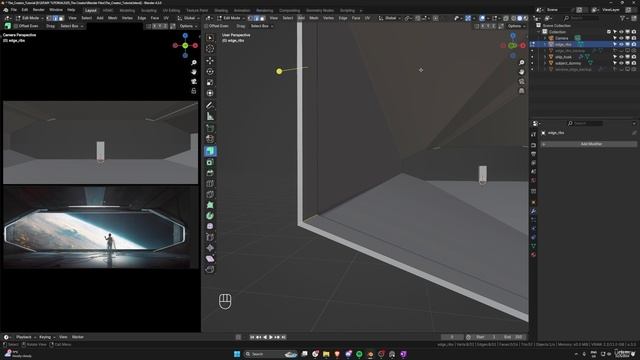Open Options dropdown in main viewport
Screen dimensions: 640x360
tap(516, 26)
